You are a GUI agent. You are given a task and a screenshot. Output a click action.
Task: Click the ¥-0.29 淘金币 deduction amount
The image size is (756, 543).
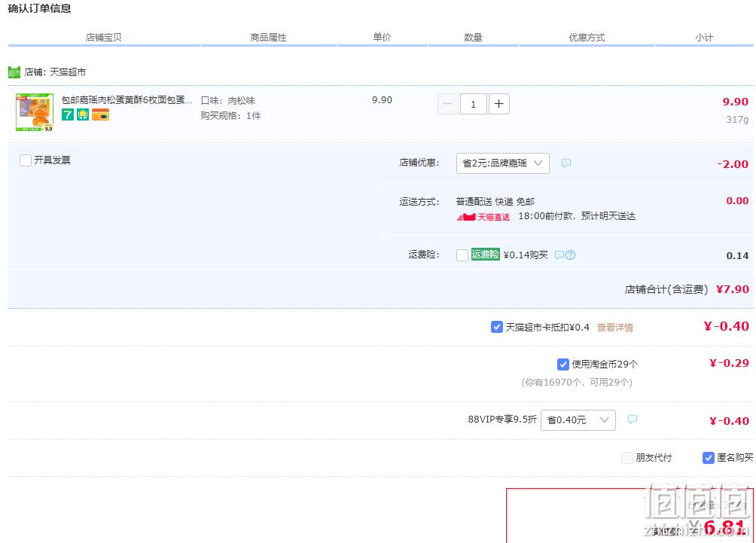pos(729,363)
